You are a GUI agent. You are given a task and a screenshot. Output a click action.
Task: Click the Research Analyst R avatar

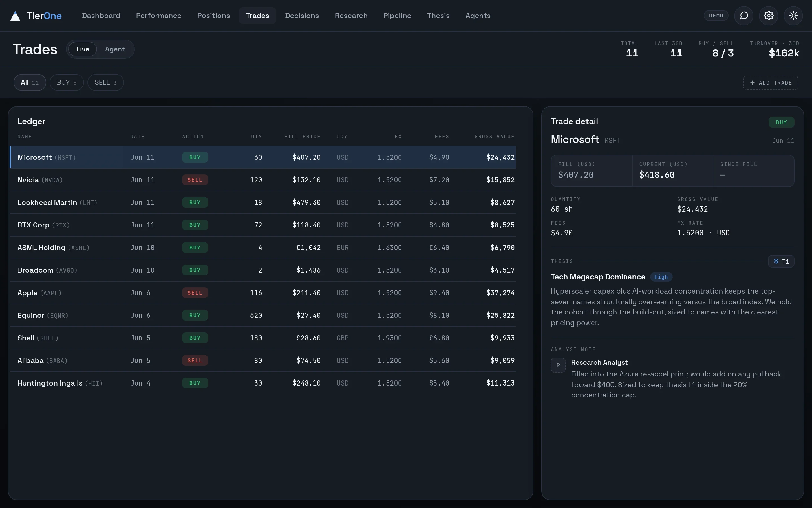pyautogui.click(x=558, y=365)
